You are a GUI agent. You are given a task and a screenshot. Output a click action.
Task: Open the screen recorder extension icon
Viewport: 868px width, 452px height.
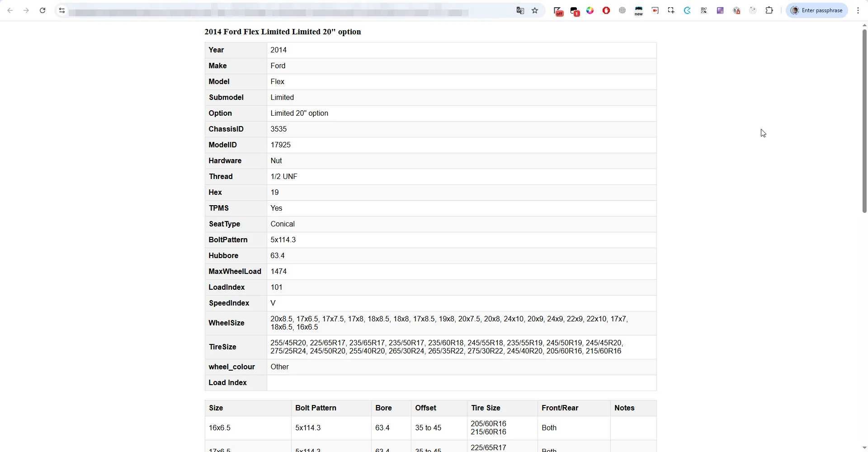(x=655, y=10)
